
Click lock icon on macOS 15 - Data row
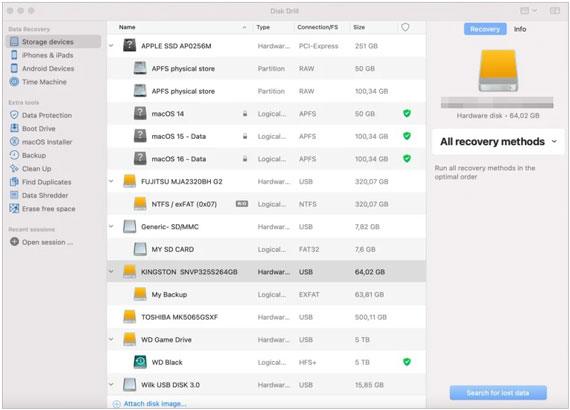(x=245, y=136)
